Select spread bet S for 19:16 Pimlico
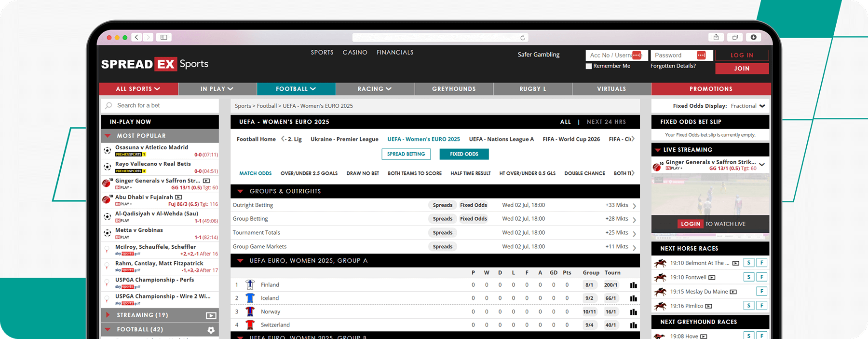868x339 pixels. 748,306
